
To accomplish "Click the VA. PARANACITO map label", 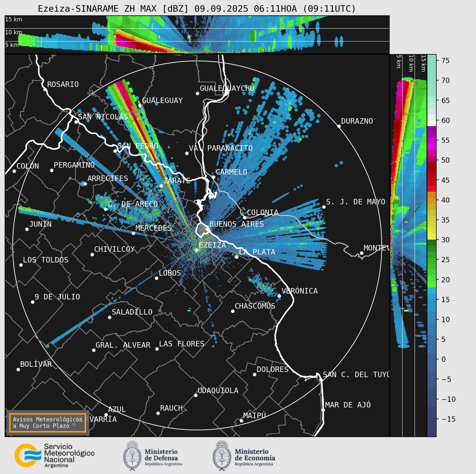I will pyautogui.click(x=221, y=148).
